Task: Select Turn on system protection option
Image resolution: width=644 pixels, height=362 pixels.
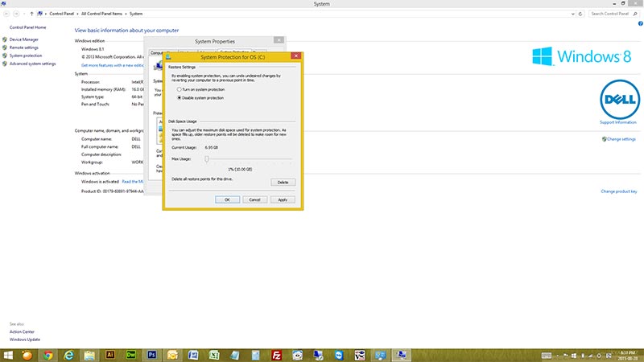Action: coord(200,89)
